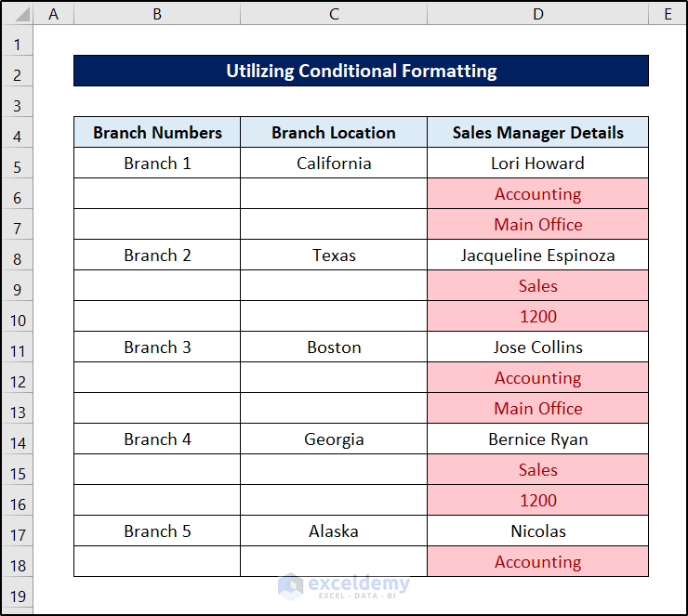The height and width of the screenshot is (616, 688).
Task: Select column C header
Action: pyautogui.click(x=334, y=14)
